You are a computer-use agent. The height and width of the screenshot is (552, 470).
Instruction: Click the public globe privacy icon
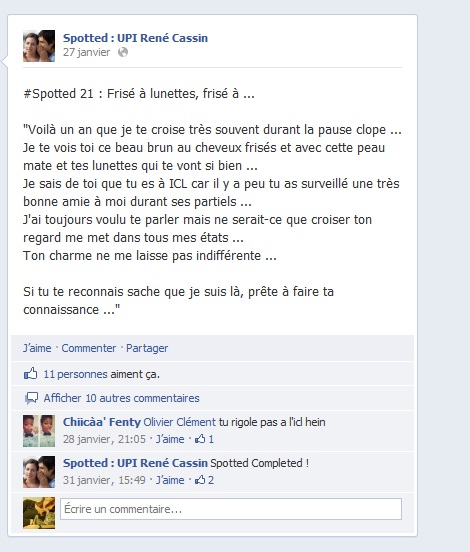pyautogui.click(x=123, y=52)
